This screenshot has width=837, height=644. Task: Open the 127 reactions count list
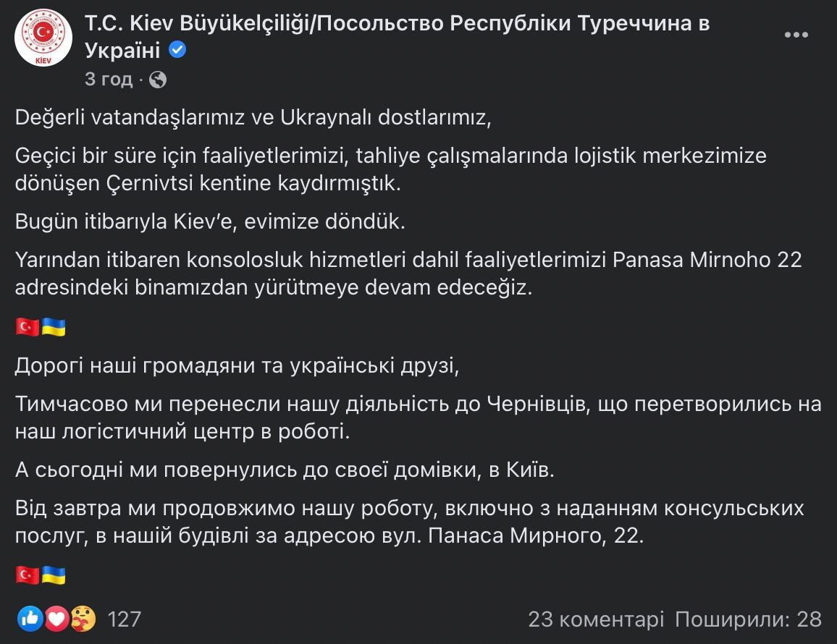(125, 619)
